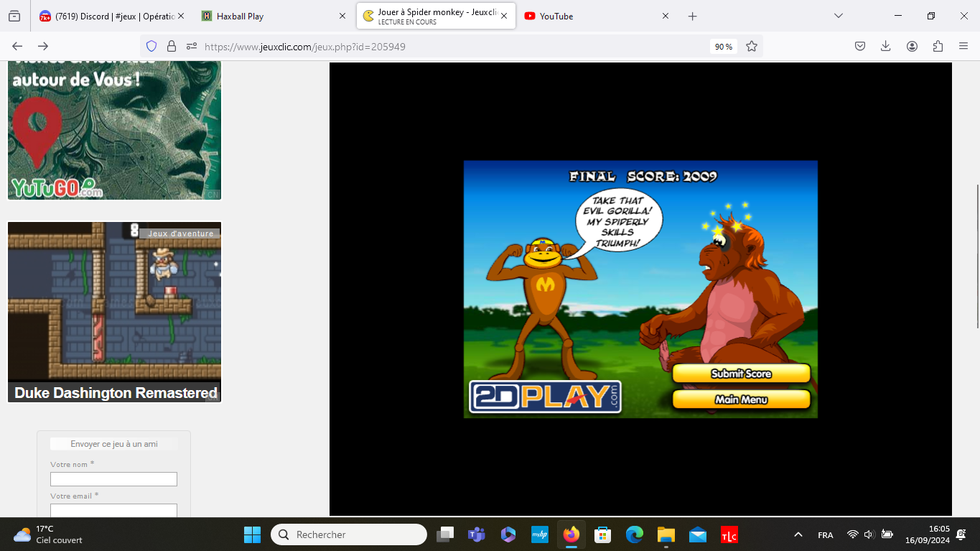Show hidden system tray icons chevron
980x551 pixels.
pos(798,534)
